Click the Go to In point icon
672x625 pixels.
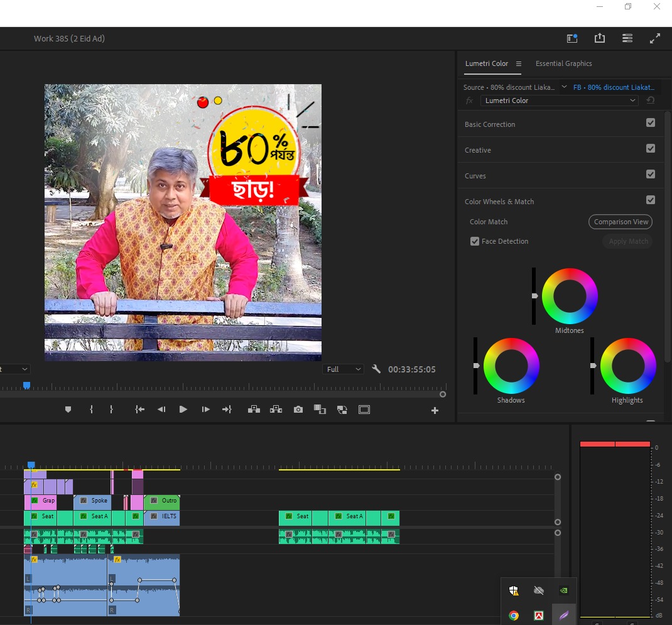click(x=139, y=410)
